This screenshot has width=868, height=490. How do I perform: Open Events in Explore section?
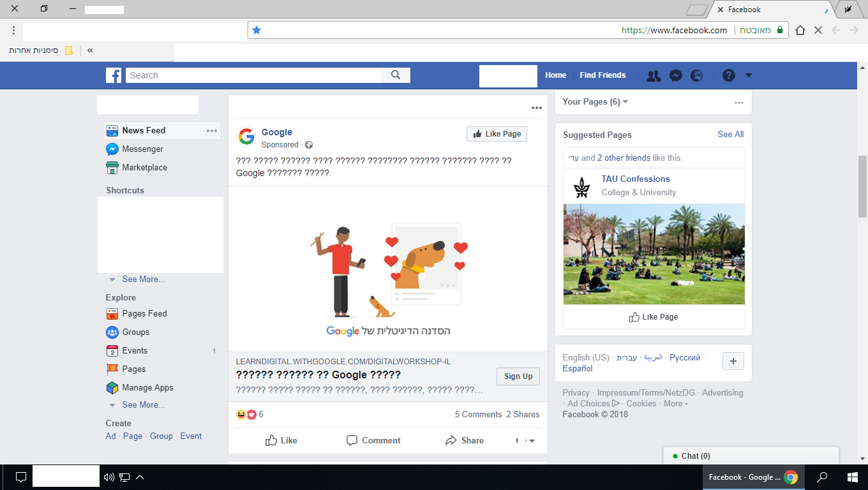pos(127,350)
